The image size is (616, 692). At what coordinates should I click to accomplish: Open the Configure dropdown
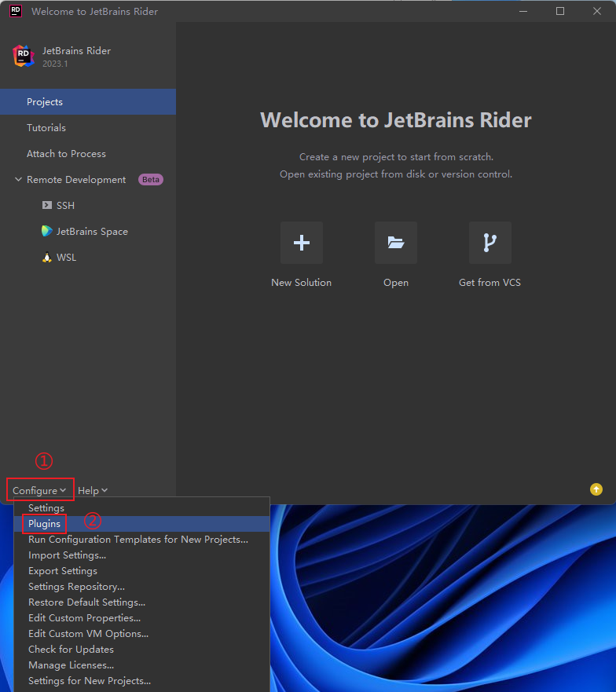tap(39, 490)
